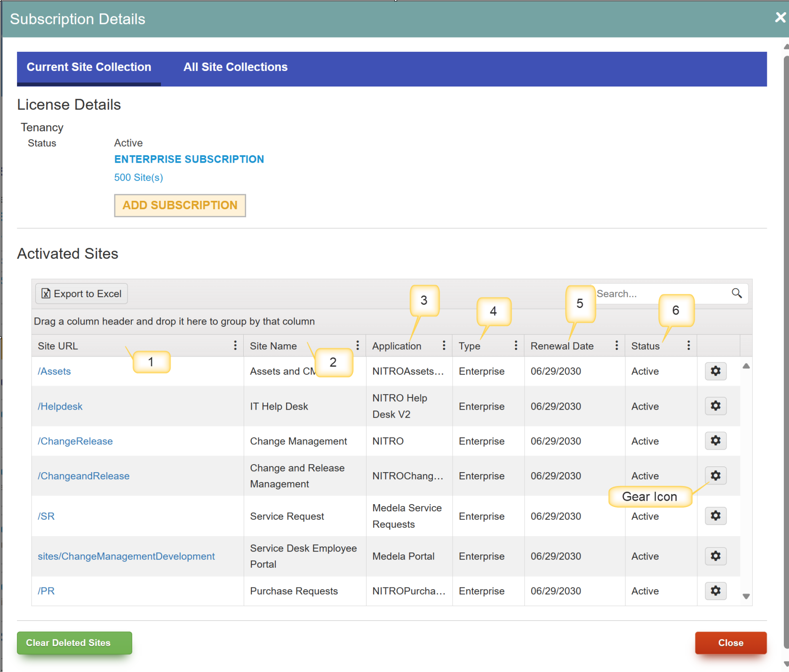Click the Export to Excel button
This screenshot has height=672, width=789.
click(81, 293)
